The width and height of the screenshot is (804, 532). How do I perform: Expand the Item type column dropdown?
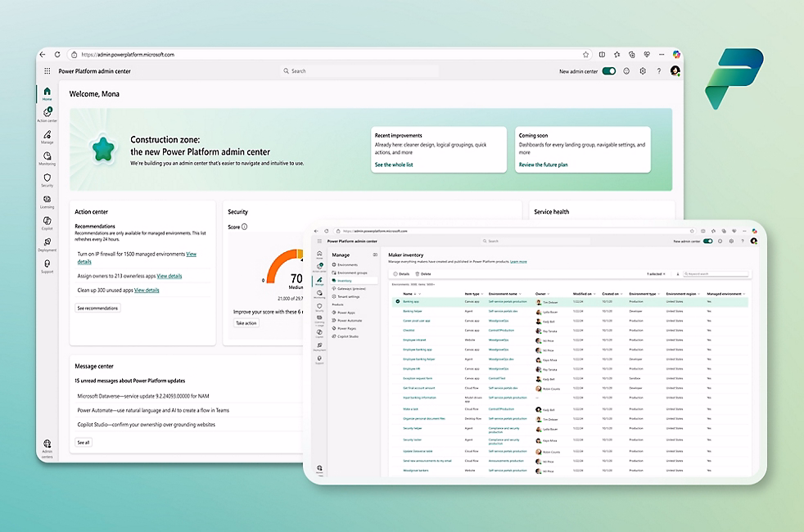click(x=482, y=294)
